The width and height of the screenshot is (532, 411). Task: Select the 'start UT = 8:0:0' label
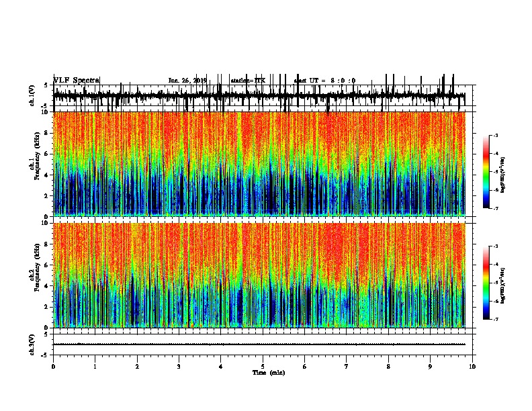tap(324, 81)
